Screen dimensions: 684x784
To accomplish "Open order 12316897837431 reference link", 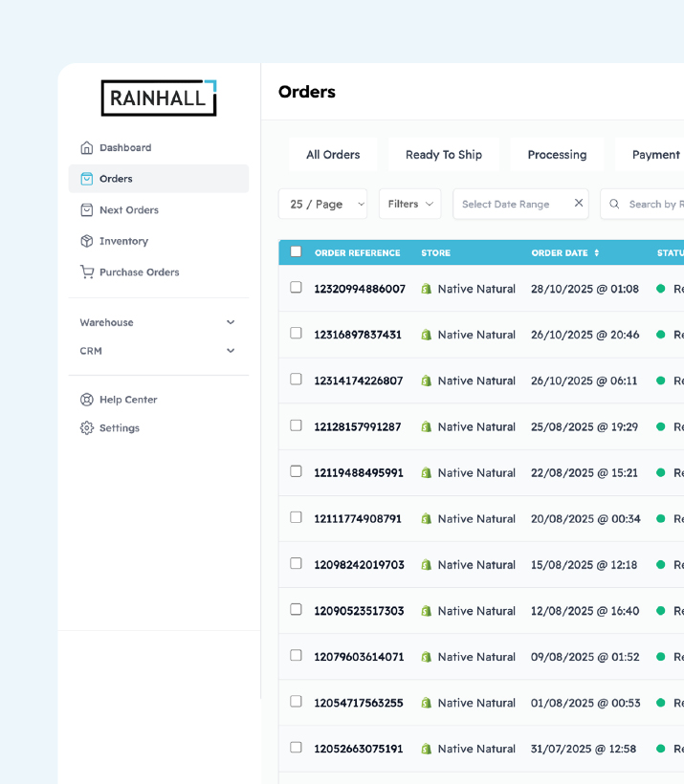I will [358, 335].
